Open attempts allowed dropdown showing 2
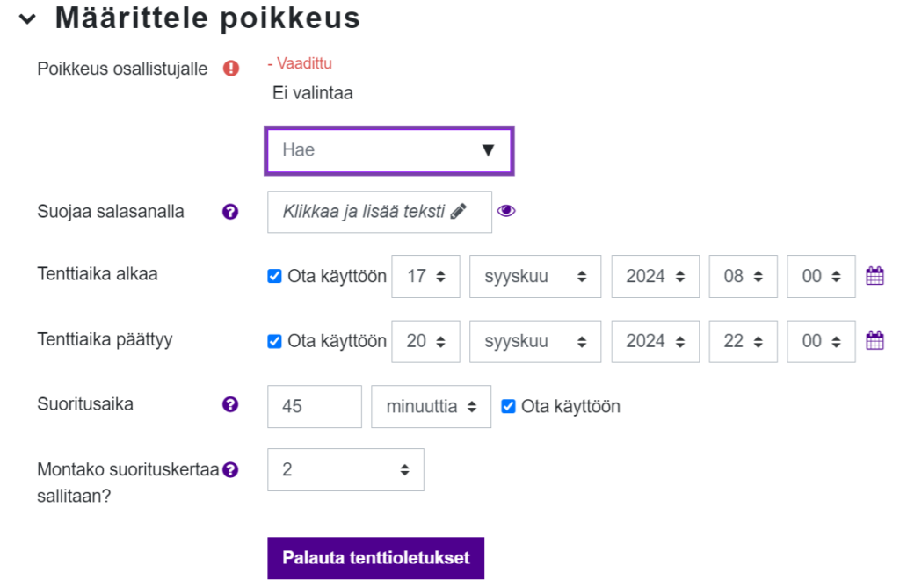 [345, 469]
